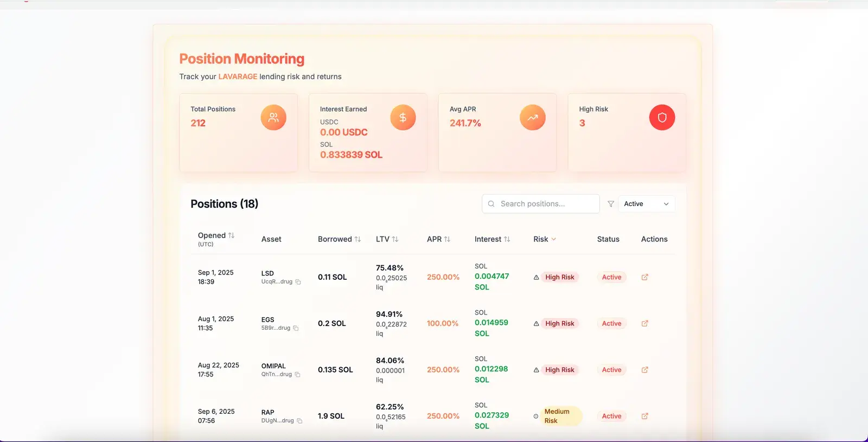Click warning triangle in EGS row
The image size is (868, 442).
click(x=536, y=323)
